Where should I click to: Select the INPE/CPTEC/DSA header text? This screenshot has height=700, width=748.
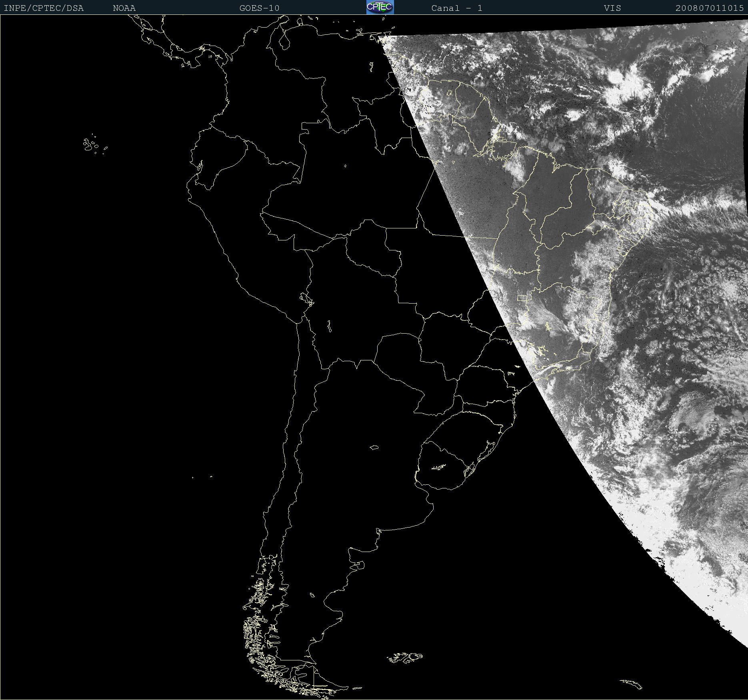point(44,8)
